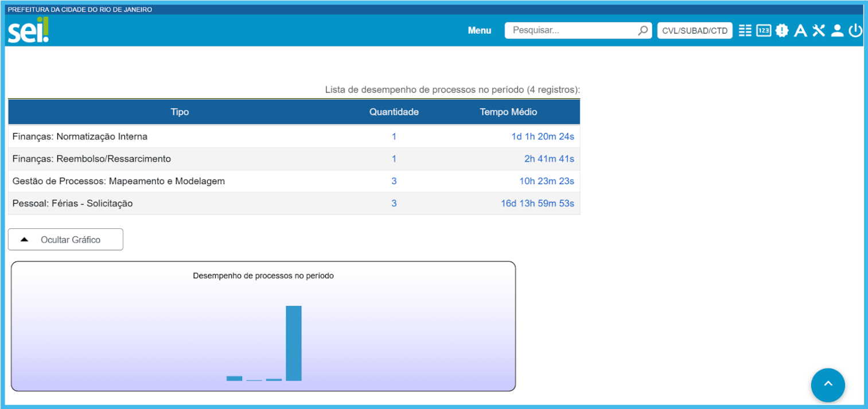Open the wrench and screwdriver settings icon
The width and height of the screenshot is (868, 409).
[x=819, y=31]
